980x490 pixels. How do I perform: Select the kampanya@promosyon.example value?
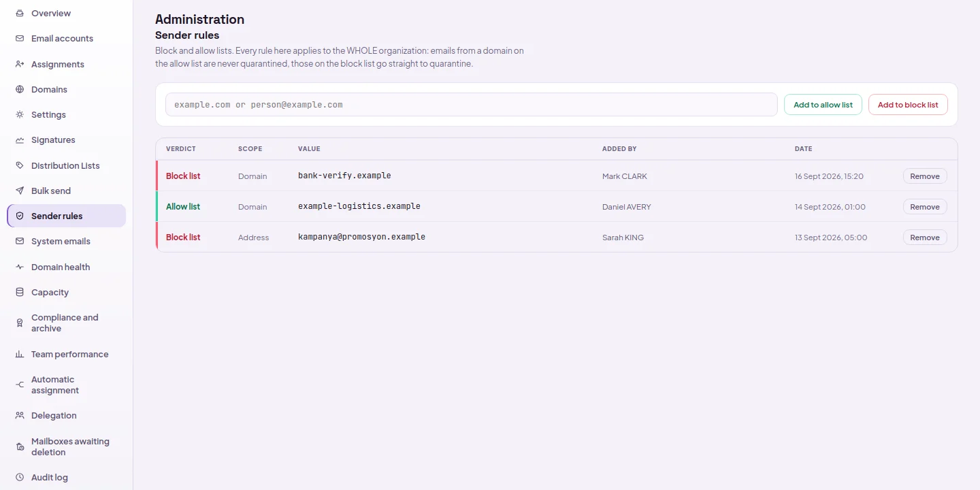click(361, 237)
